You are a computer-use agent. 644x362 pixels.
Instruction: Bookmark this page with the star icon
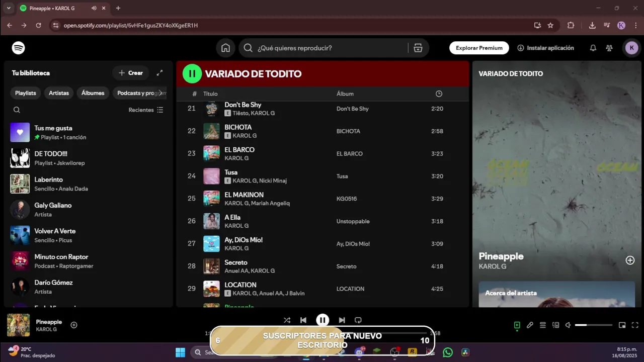click(550, 25)
